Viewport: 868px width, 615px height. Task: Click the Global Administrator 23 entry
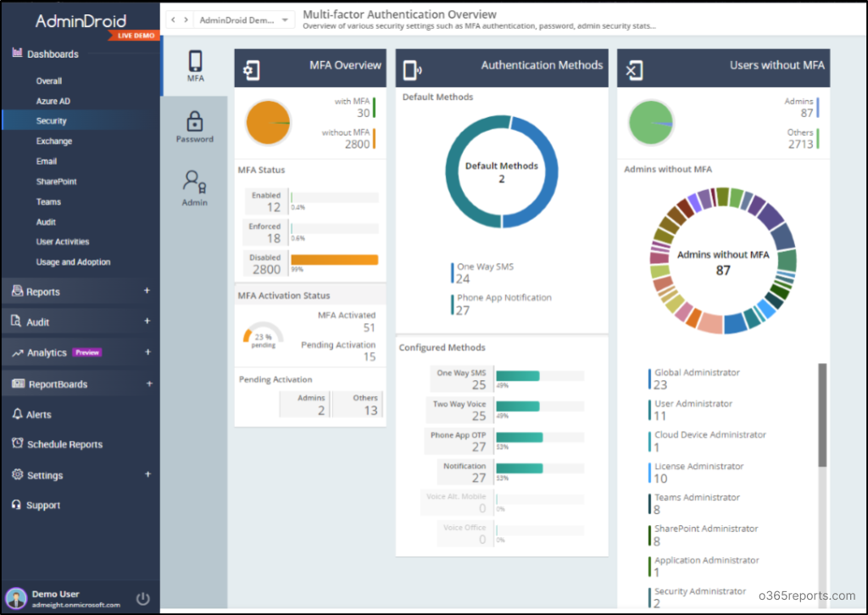click(x=694, y=379)
